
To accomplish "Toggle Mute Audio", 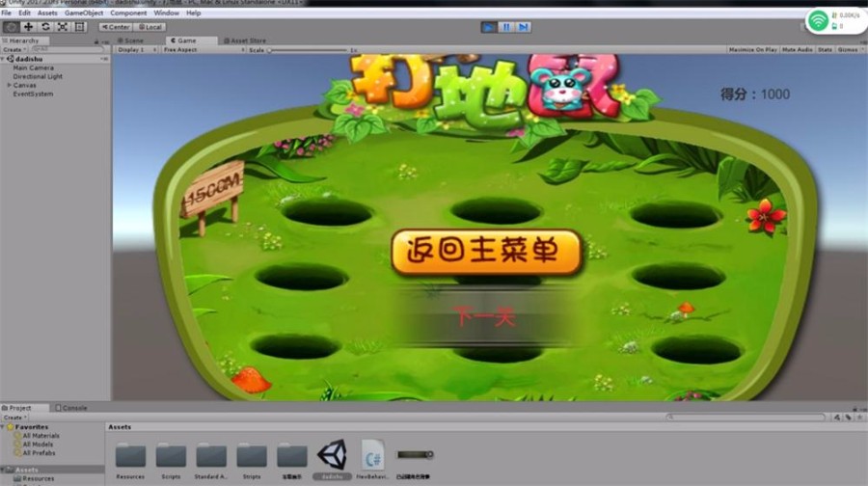I will tap(798, 50).
